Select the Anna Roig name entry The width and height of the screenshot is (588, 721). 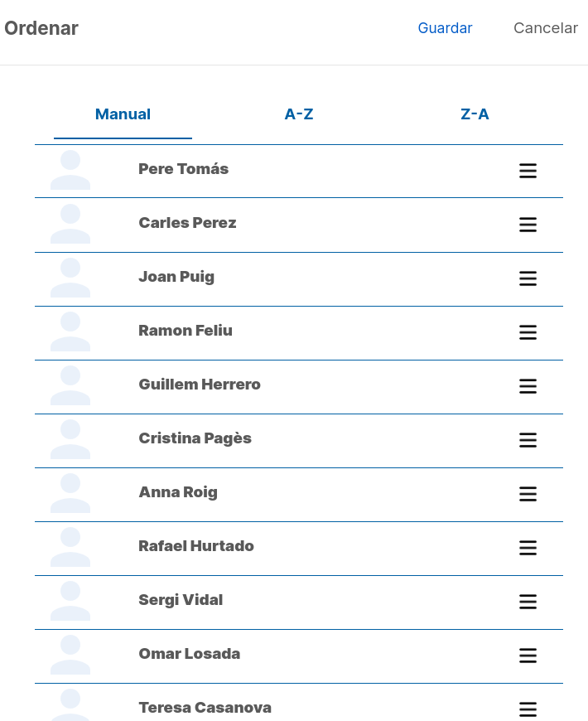point(178,492)
